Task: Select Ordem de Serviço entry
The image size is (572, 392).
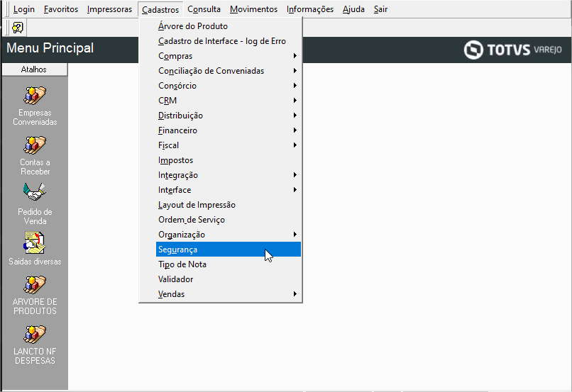Action: pos(229,220)
